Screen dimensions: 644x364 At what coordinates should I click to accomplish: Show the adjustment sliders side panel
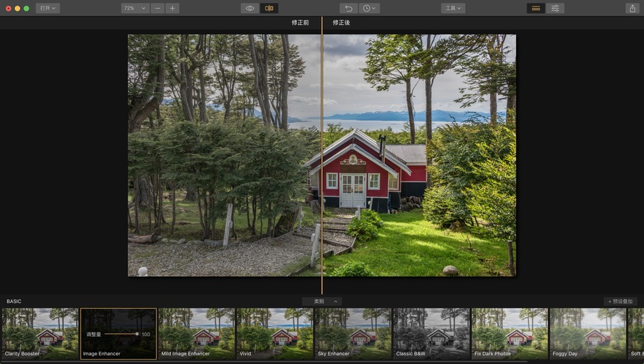pyautogui.click(x=555, y=8)
